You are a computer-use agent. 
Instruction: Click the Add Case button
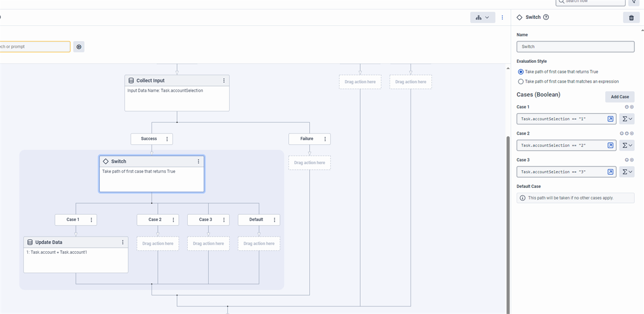coord(619,97)
